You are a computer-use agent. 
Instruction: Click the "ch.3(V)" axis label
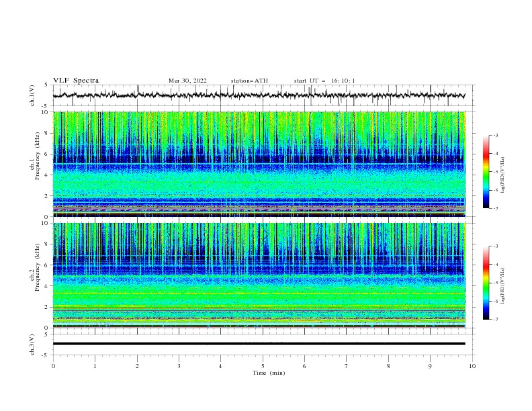pos(32,345)
